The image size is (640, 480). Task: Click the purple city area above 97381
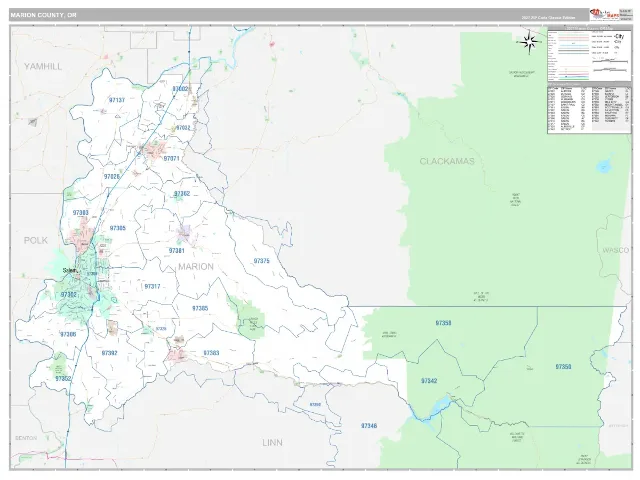(x=184, y=232)
